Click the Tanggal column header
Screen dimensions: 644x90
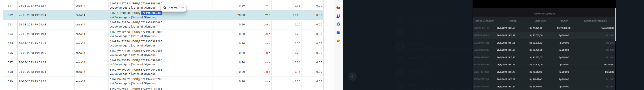(512, 21)
